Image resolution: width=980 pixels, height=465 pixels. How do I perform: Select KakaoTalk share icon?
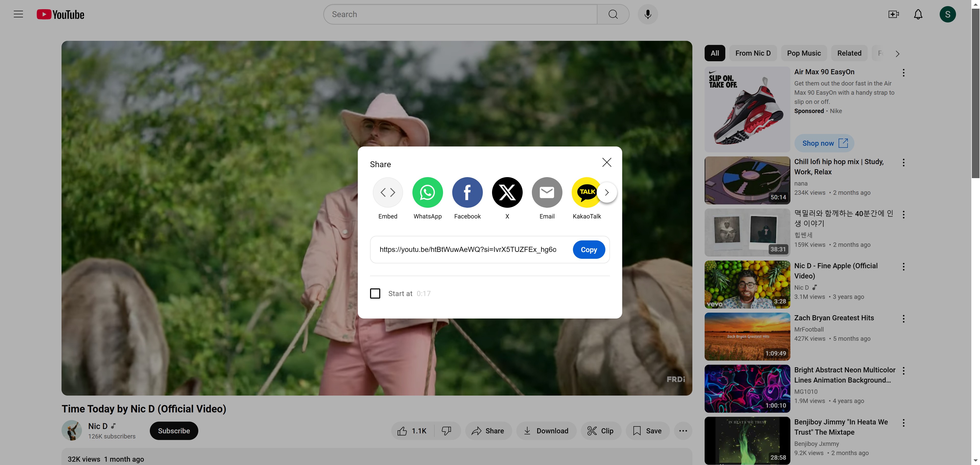pos(586,192)
